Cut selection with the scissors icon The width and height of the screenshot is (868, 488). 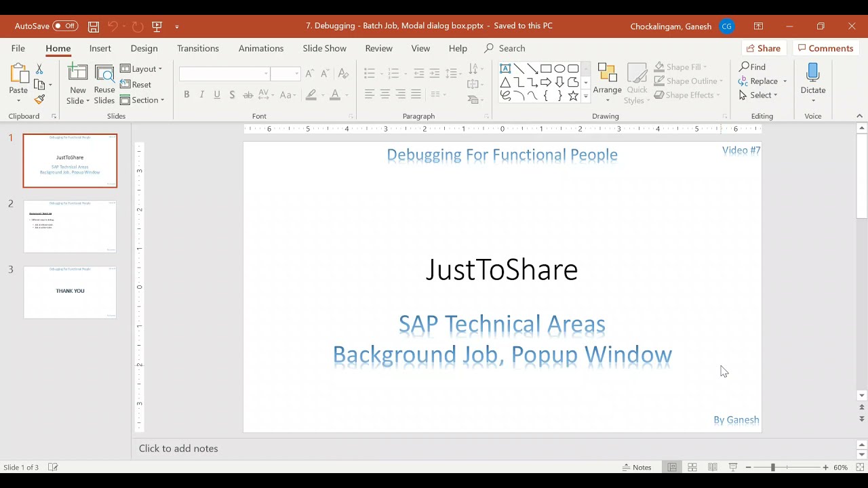(x=39, y=69)
